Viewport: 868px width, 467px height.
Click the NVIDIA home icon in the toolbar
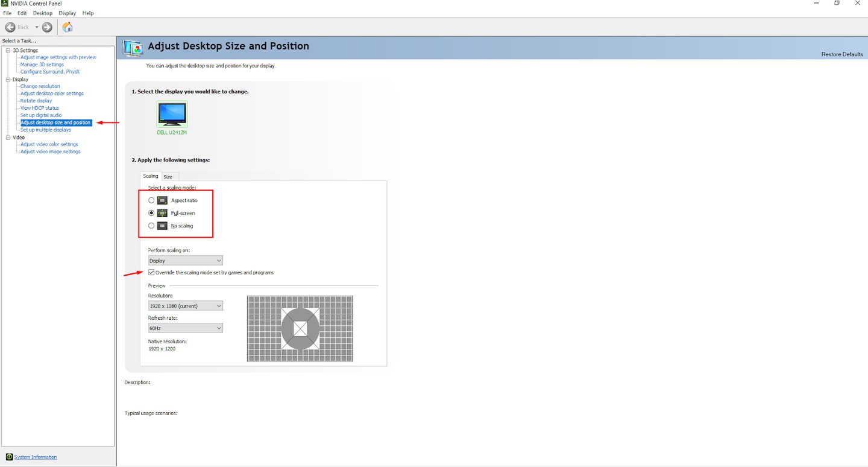point(68,27)
